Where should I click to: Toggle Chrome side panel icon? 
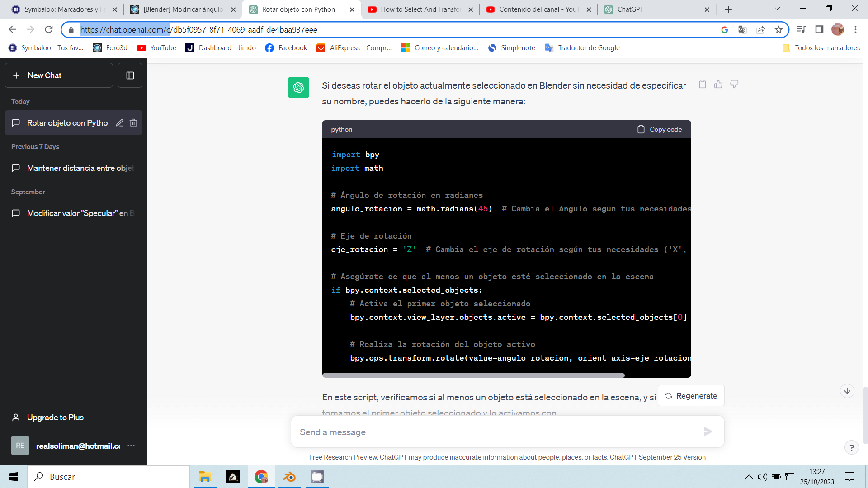click(819, 30)
